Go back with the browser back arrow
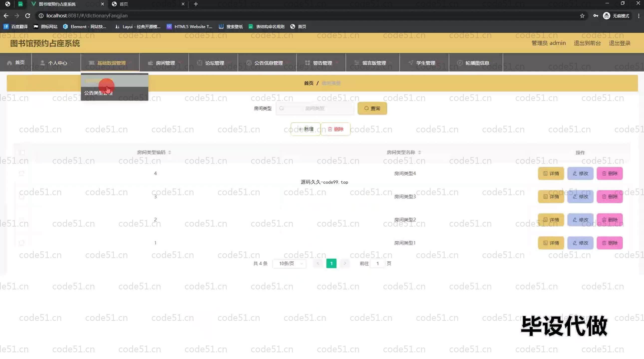644x359 pixels. tap(6, 16)
